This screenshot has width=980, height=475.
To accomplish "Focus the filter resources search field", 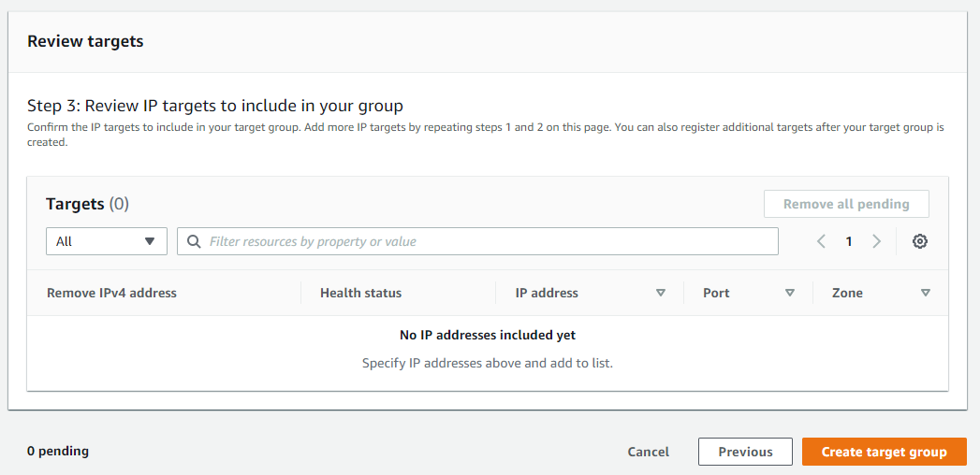I will [x=487, y=241].
